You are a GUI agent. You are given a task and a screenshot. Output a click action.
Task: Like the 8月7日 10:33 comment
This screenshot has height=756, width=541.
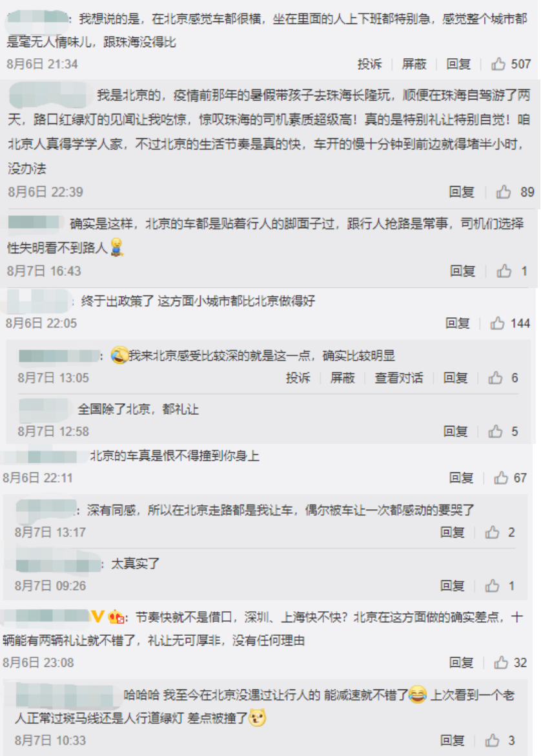492,740
